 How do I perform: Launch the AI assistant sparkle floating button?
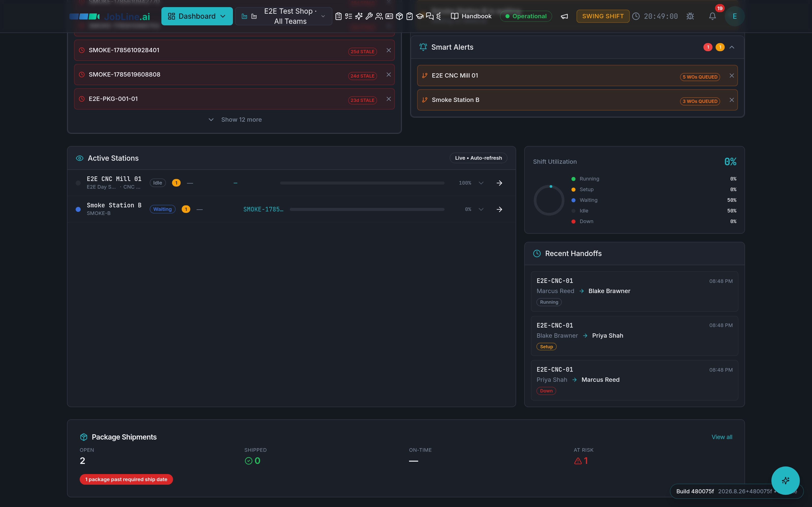785,481
